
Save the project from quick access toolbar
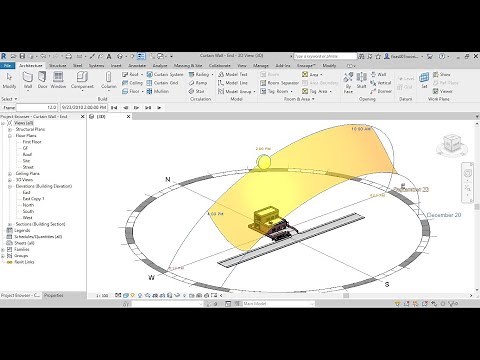tap(22, 56)
